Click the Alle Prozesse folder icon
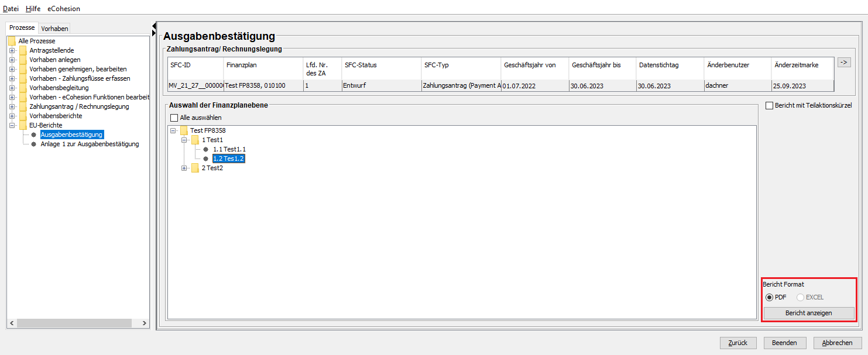This screenshot has height=355, width=868. tap(12, 41)
